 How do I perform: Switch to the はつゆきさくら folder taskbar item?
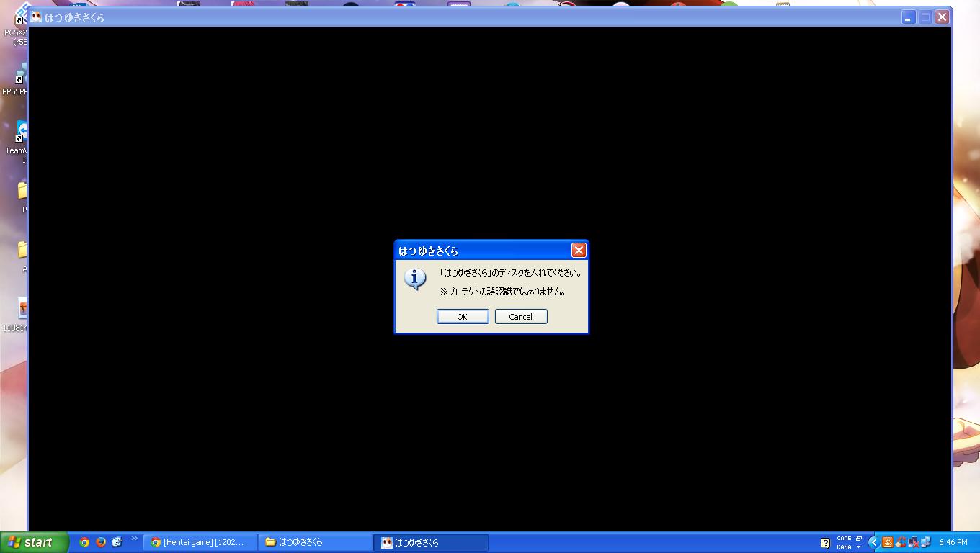[x=315, y=542]
